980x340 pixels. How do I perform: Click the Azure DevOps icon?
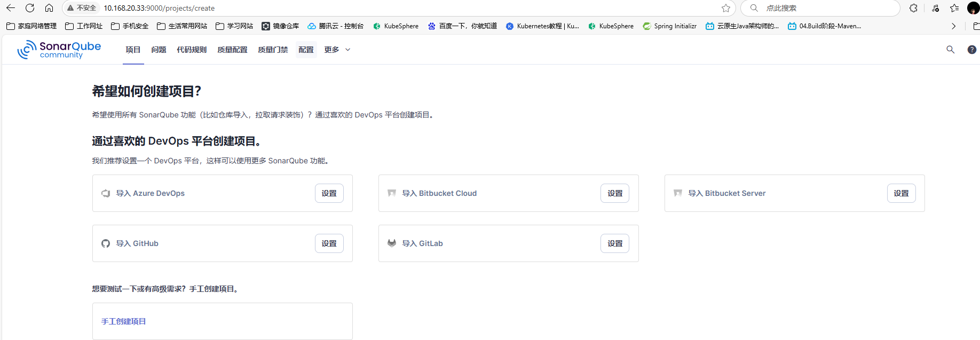point(106,193)
